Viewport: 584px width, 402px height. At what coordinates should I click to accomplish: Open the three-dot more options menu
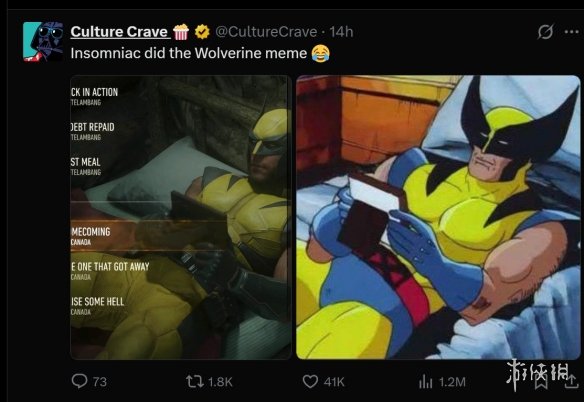click(x=571, y=32)
